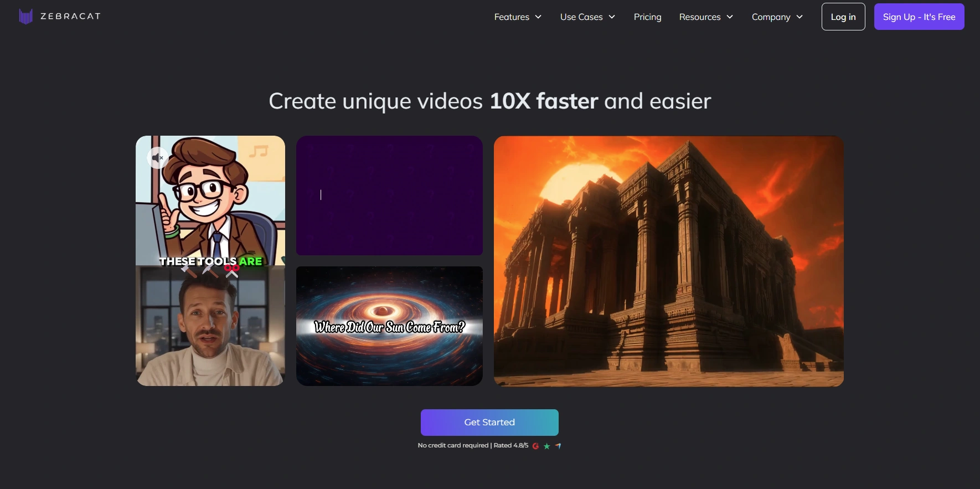Expand the Use Cases dropdown menu
This screenshot has height=489, width=980.
[x=587, y=17]
